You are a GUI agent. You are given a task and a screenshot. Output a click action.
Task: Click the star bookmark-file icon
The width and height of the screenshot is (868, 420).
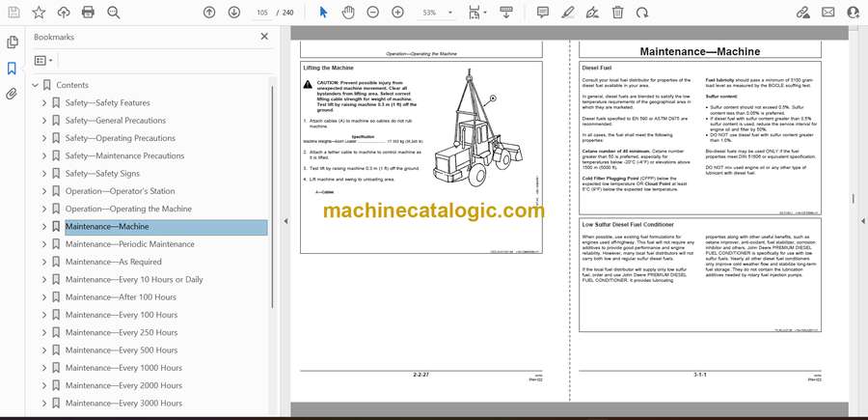(x=39, y=13)
